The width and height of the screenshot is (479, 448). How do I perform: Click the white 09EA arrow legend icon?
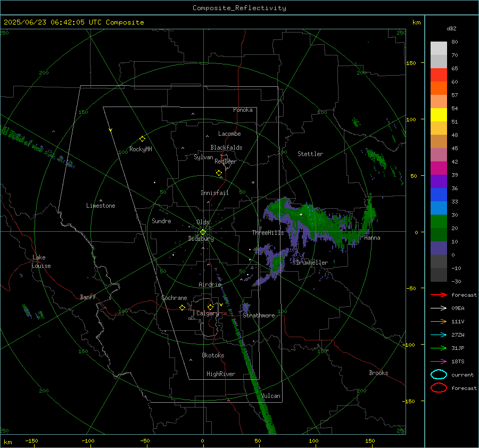(x=439, y=308)
